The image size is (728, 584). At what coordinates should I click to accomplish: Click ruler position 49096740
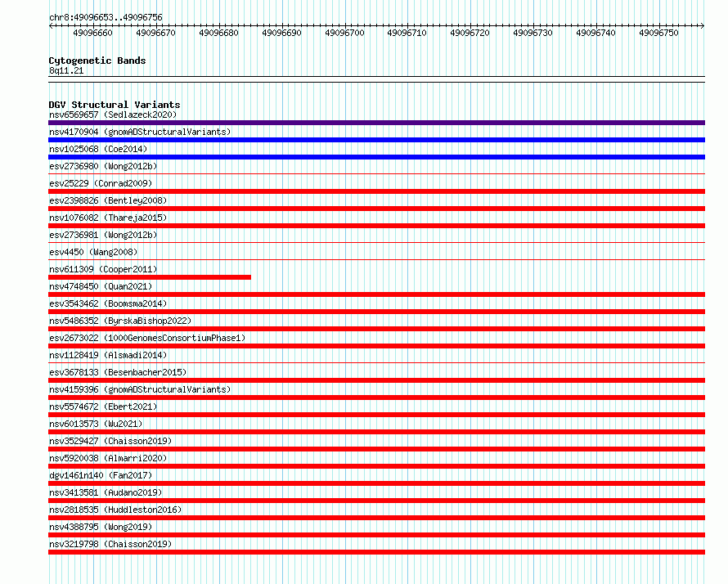click(x=595, y=33)
